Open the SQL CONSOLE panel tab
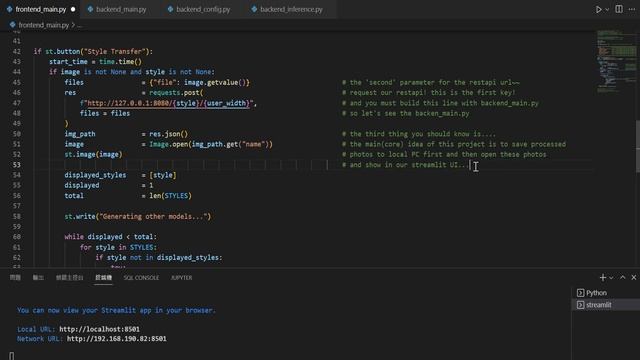Viewport: 640px width, 360px height. [141, 278]
